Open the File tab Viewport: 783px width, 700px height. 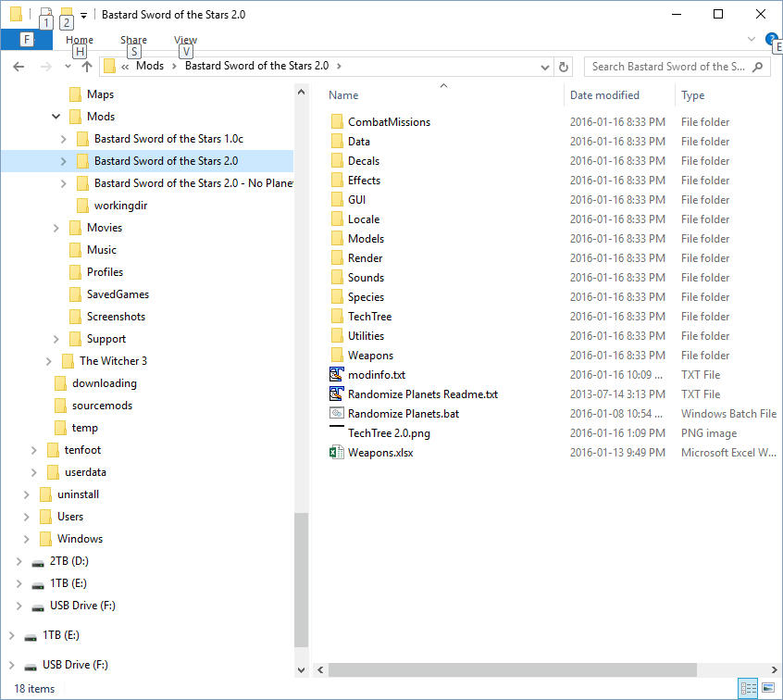pyautogui.click(x=27, y=40)
